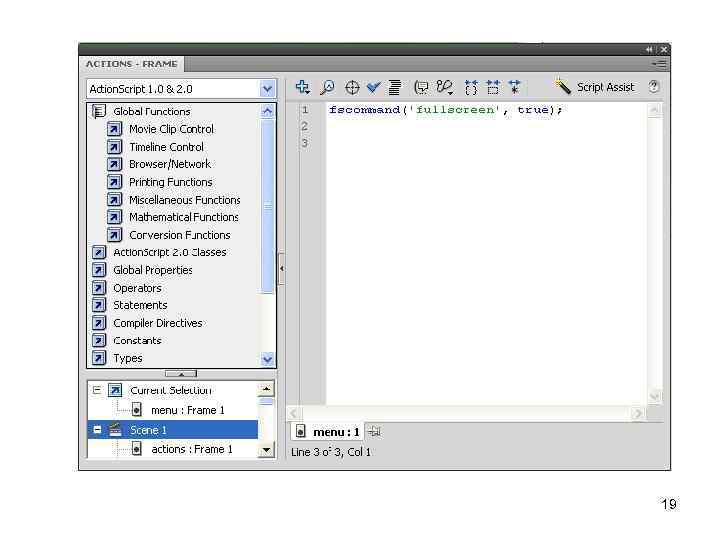This screenshot has height=540, width=720.
Task: Open the panel options menu icon
Action: pyautogui.click(x=659, y=64)
